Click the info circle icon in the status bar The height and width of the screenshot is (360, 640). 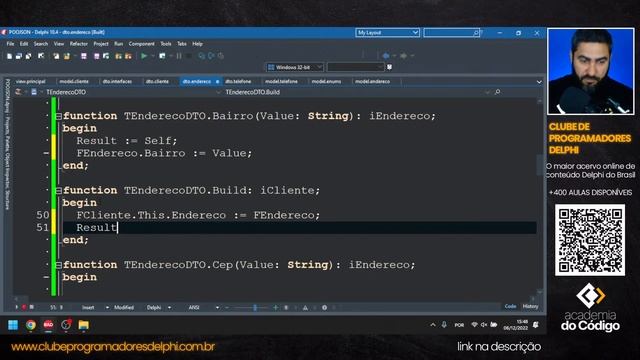point(324,307)
